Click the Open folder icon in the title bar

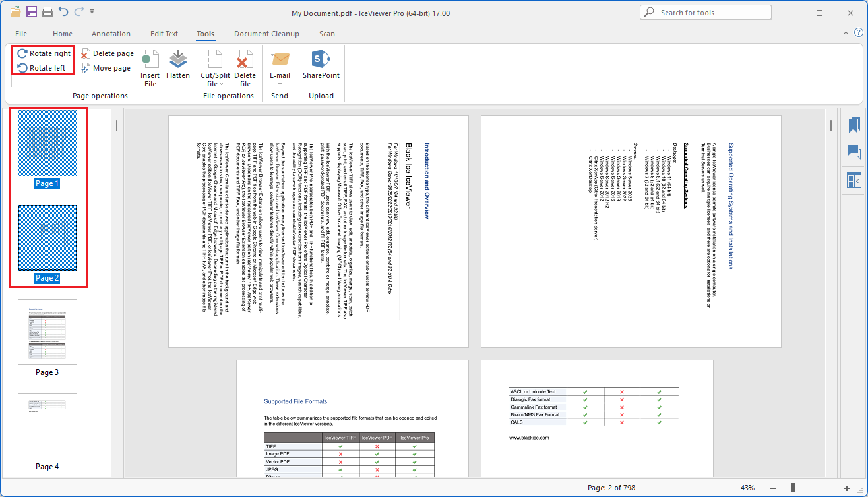[x=16, y=12]
